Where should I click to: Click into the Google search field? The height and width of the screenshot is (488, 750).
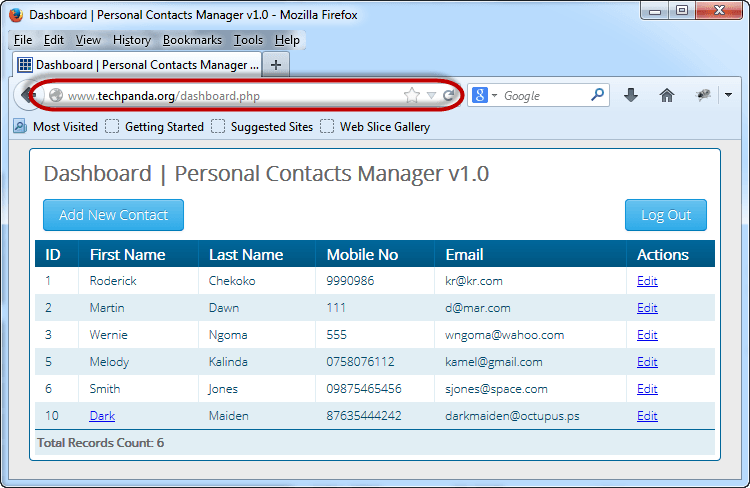(x=543, y=96)
